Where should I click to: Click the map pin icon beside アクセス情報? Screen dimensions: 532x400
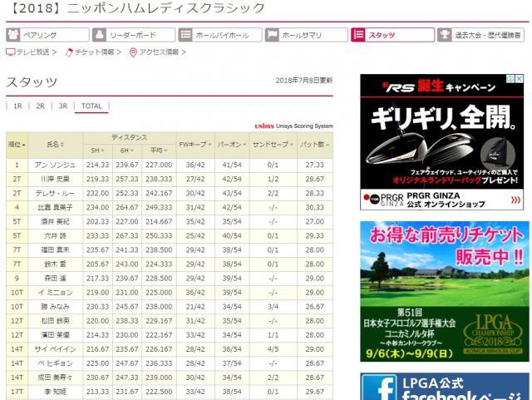(x=133, y=52)
